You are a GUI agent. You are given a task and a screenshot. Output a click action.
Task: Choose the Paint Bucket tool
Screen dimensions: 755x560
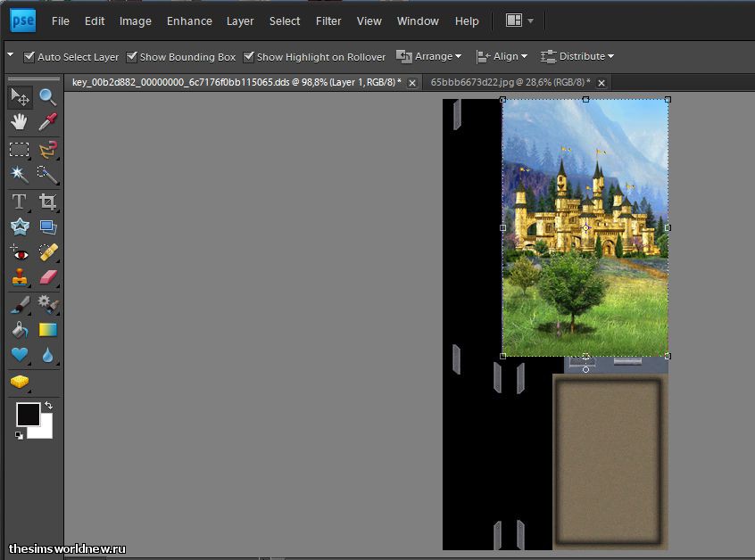pyautogui.click(x=20, y=330)
